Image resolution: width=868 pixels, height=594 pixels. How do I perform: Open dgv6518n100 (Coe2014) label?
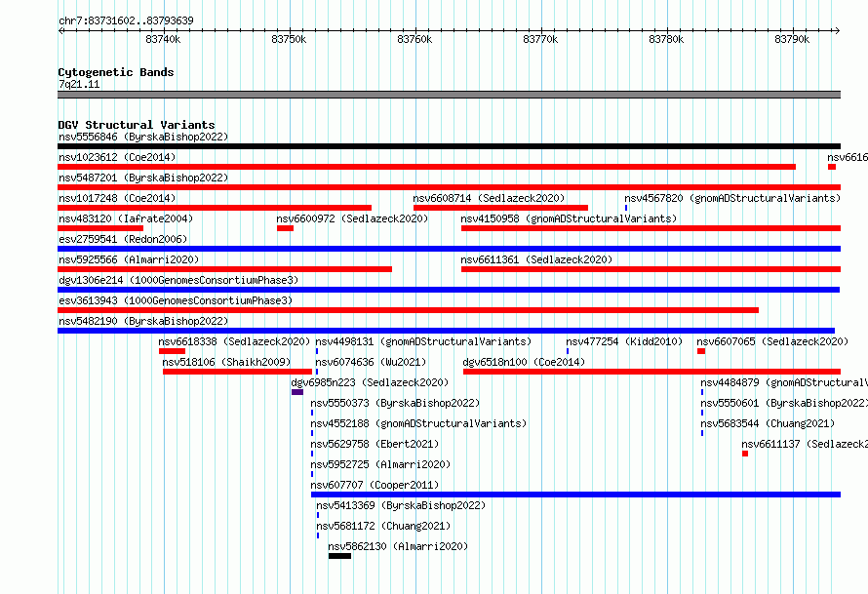click(524, 362)
